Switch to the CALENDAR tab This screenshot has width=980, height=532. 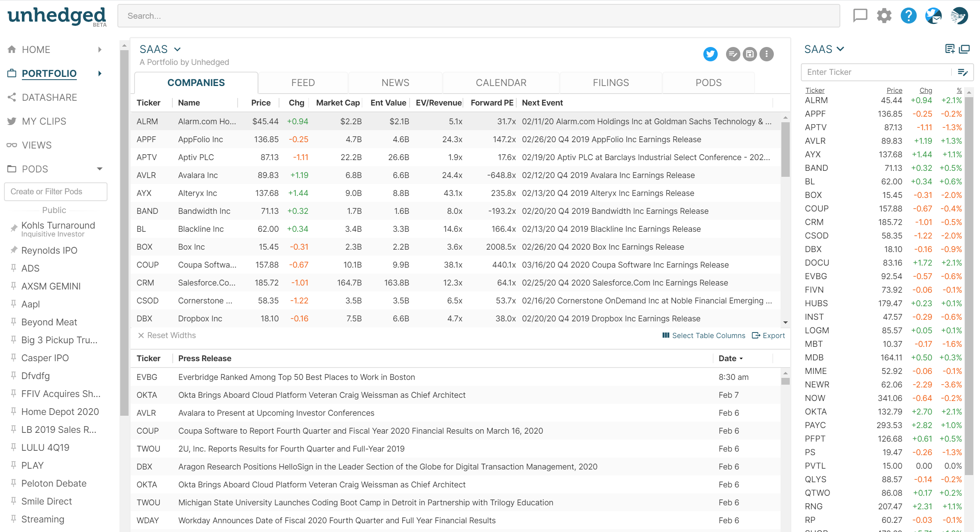coord(501,83)
